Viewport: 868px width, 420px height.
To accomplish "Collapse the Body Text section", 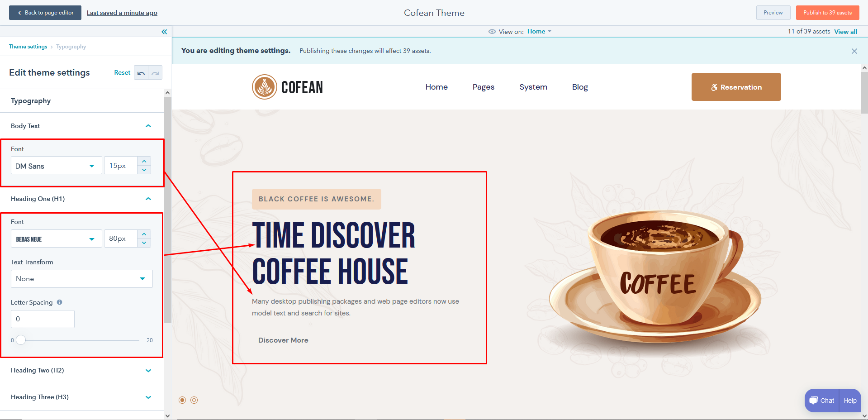I will tap(148, 126).
